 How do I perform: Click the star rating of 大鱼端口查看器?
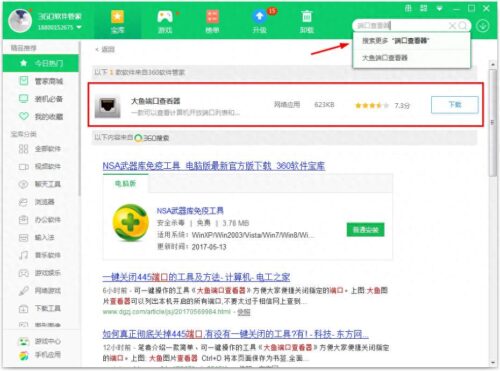tap(372, 105)
